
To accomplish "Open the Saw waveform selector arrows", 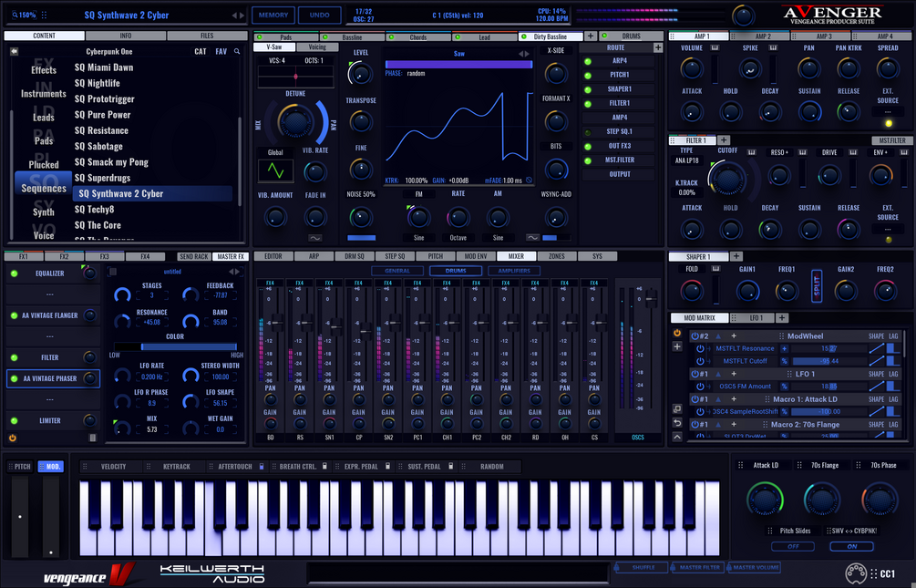I will tap(525, 54).
